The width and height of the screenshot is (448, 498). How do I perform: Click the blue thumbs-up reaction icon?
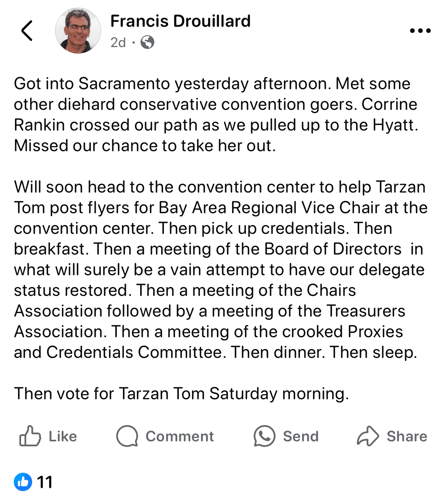click(x=23, y=482)
